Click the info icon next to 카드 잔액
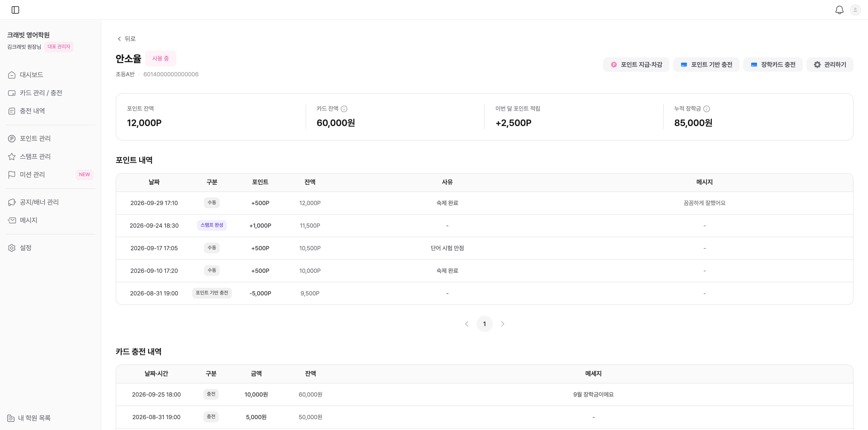This screenshot has width=868, height=430. (344, 109)
